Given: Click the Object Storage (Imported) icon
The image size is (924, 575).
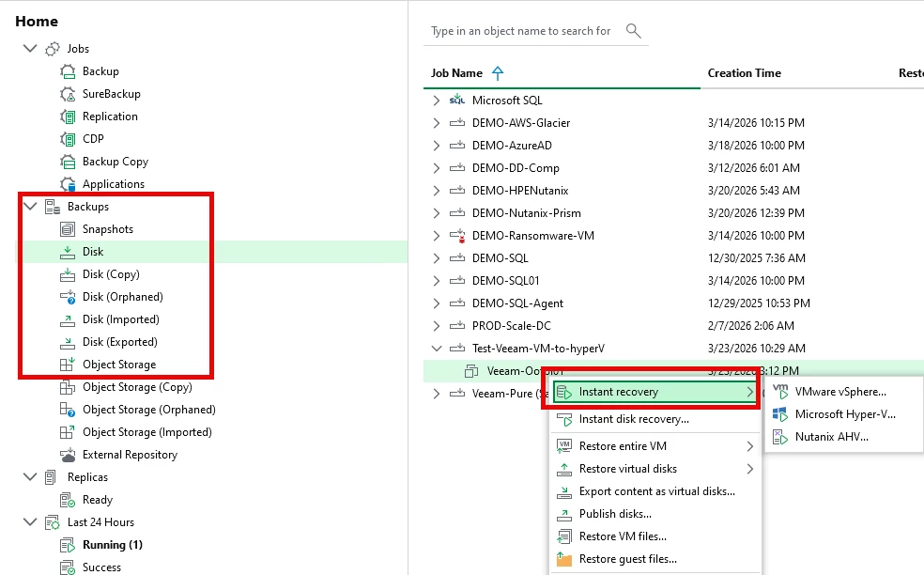Looking at the screenshot, I should 68,432.
